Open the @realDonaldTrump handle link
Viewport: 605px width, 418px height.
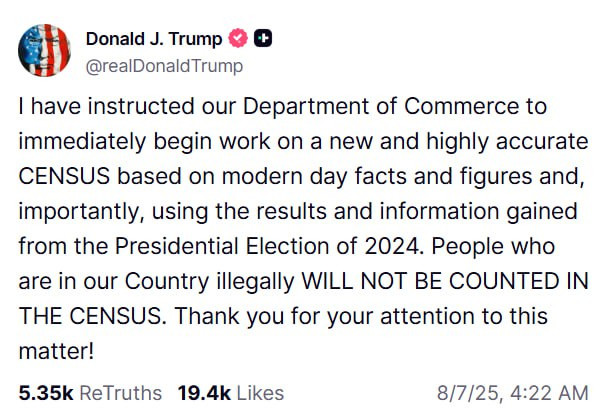coord(164,65)
